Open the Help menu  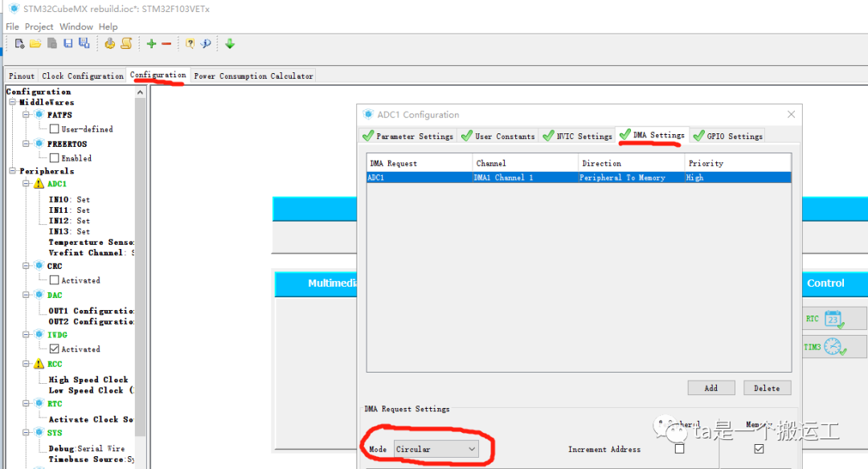pyautogui.click(x=108, y=27)
